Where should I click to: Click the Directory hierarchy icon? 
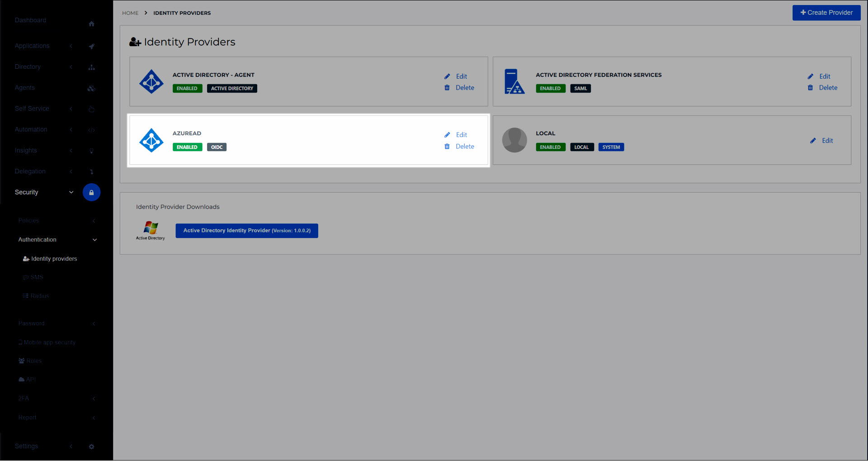[91, 67]
